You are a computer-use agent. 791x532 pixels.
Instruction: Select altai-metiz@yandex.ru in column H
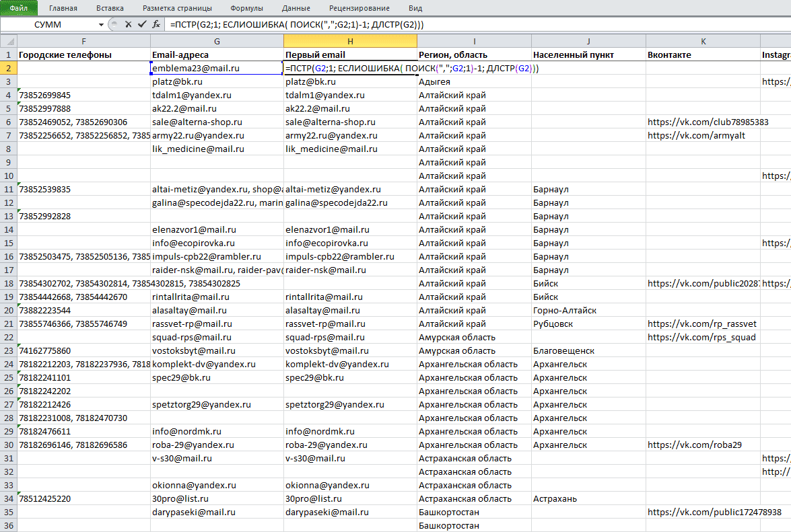tap(350, 189)
